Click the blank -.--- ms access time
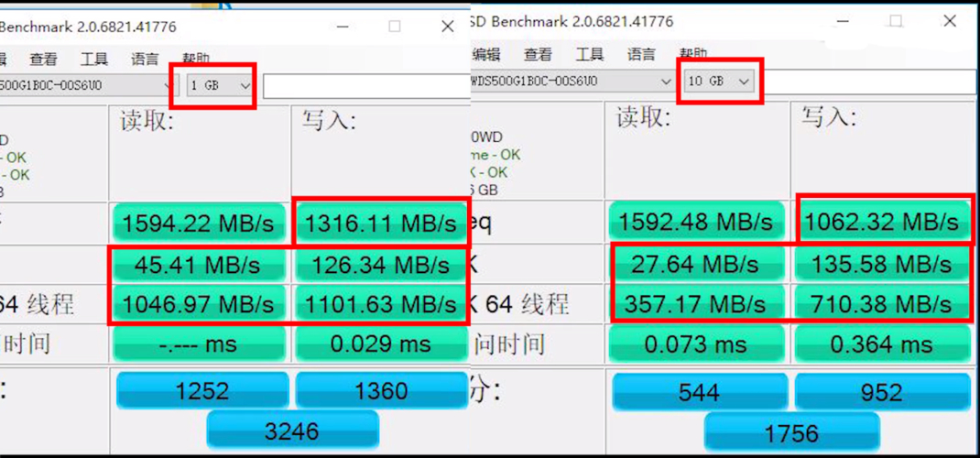The width and height of the screenshot is (980, 458). click(x=199, y=344)
